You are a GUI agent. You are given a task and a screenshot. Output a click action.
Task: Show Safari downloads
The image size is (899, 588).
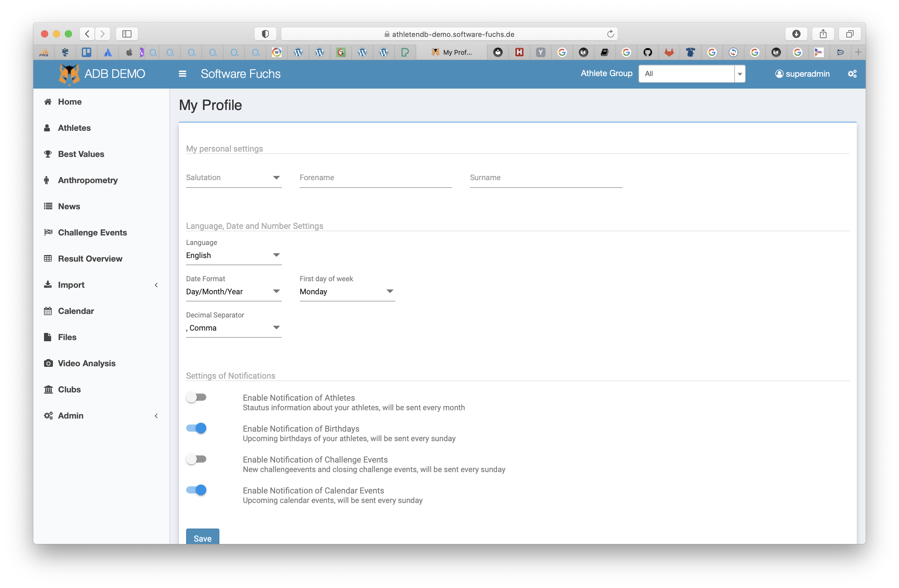[x=796, y=34]
